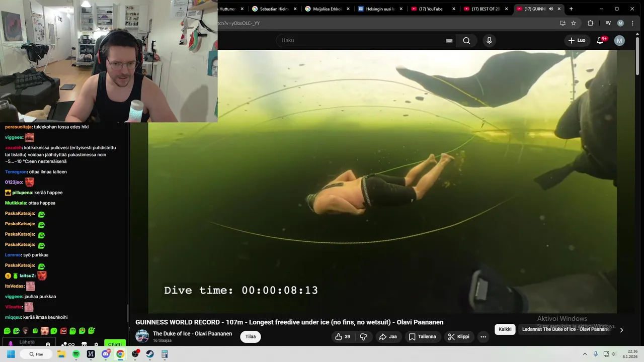Click the YouTube search magnifier button
This screenshot has width=644, height=362.
coord(466,41)
